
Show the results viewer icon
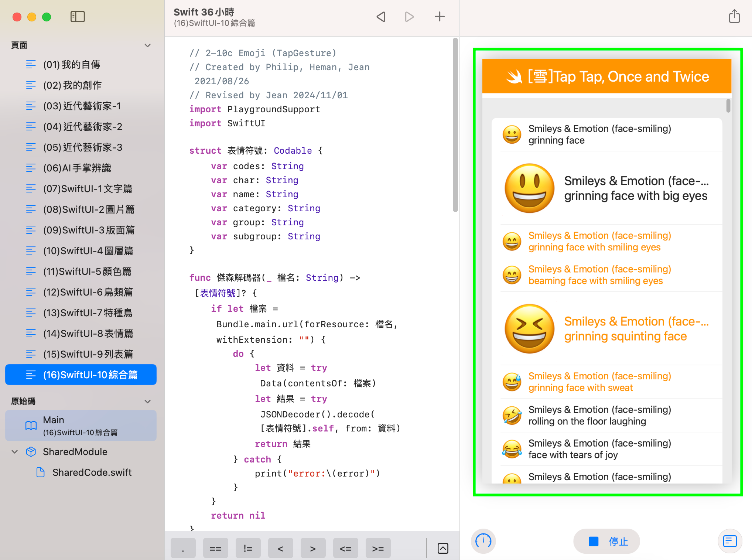[730, 541]
